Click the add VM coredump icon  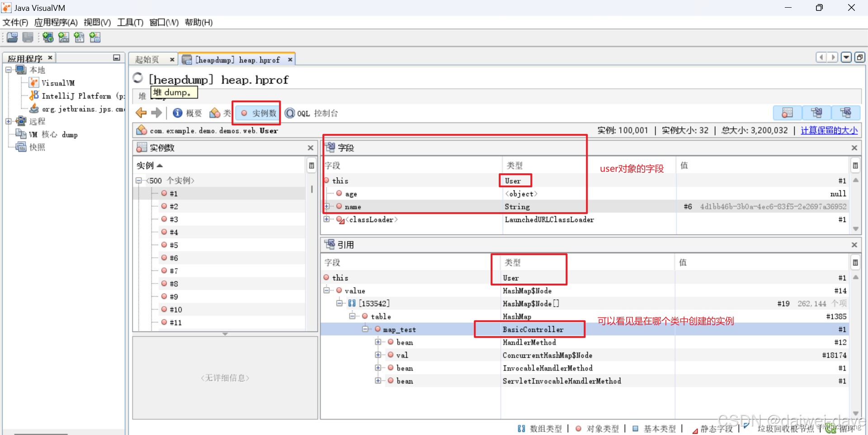(79, 38)
